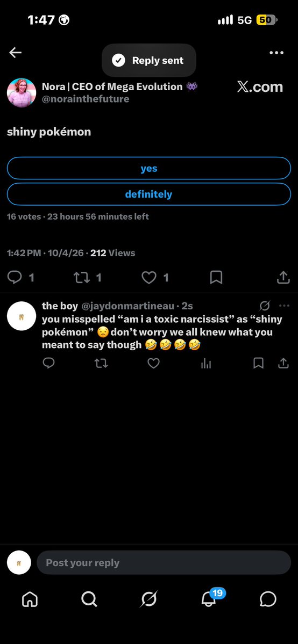Open @jaydonmartineau's profile from the reply
The height and width of the screenshot is (644, 298).
(128, 306)
